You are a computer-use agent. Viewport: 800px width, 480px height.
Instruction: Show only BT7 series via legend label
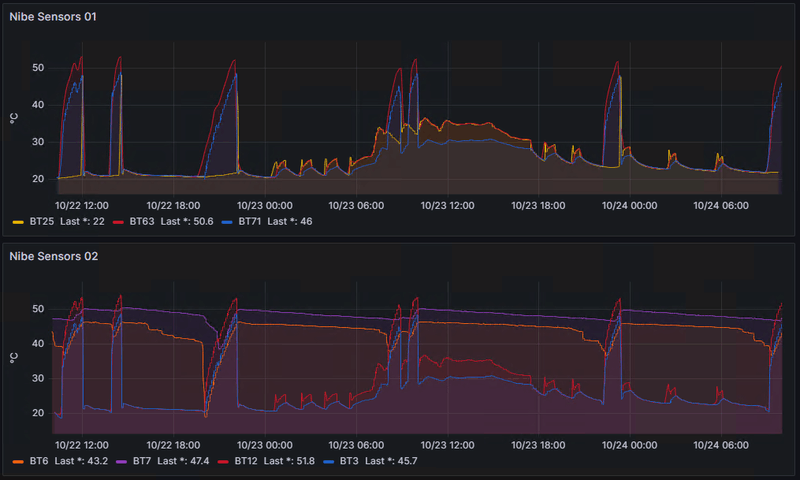142,461
